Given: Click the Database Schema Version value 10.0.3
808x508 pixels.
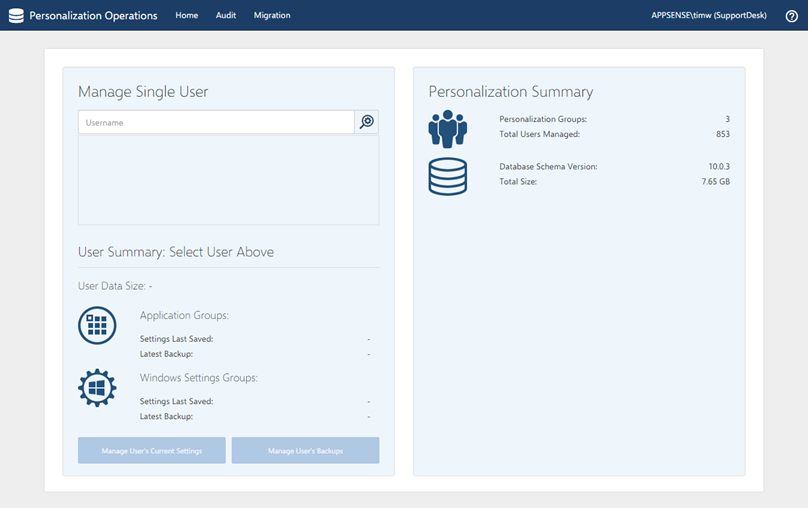Looking at the screenshot, I should [x=719, y=167].
